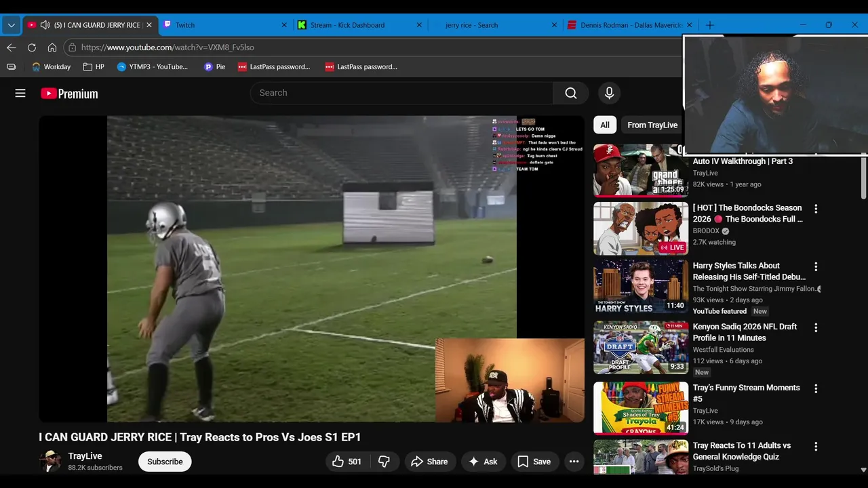Open the Workday bookmark
The height and width of the screenshot is (488, 868).
tap(52, 66)
